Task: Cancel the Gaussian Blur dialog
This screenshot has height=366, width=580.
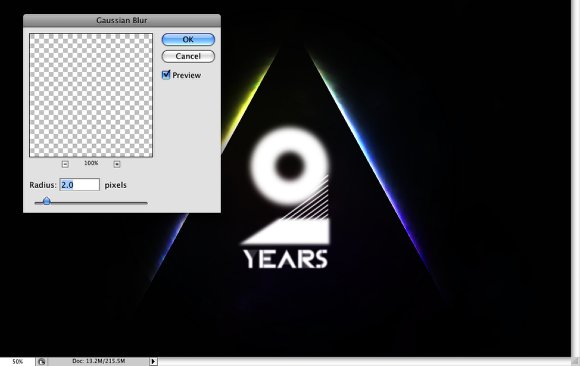Action: pos(188,56)
